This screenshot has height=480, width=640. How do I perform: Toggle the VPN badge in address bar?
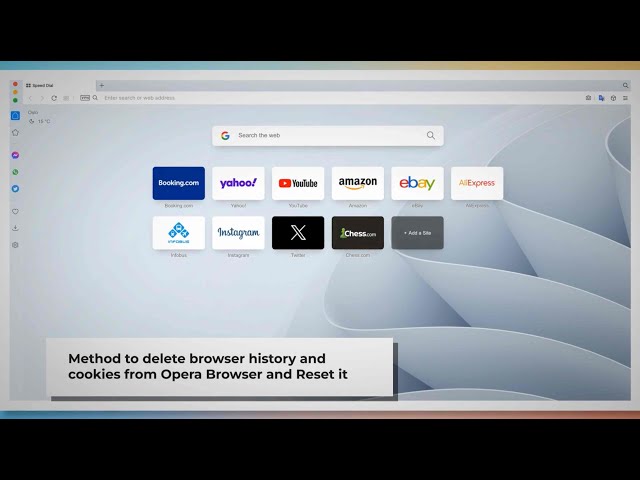84,98
